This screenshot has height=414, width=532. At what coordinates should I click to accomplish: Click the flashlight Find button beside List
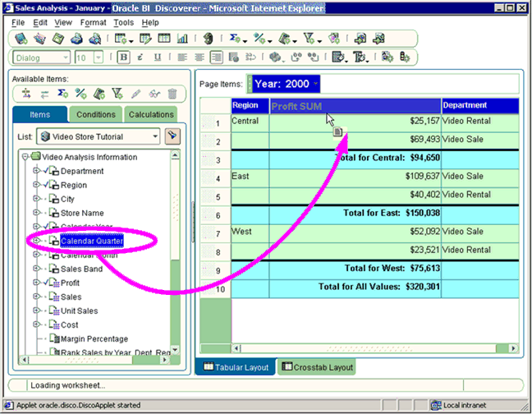(172, 136)
